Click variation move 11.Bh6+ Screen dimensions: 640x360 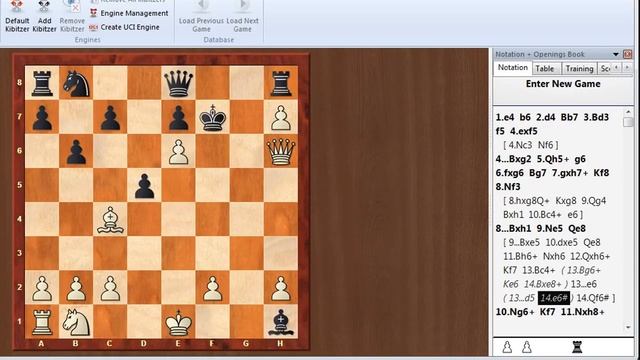(x=520, y=256)
